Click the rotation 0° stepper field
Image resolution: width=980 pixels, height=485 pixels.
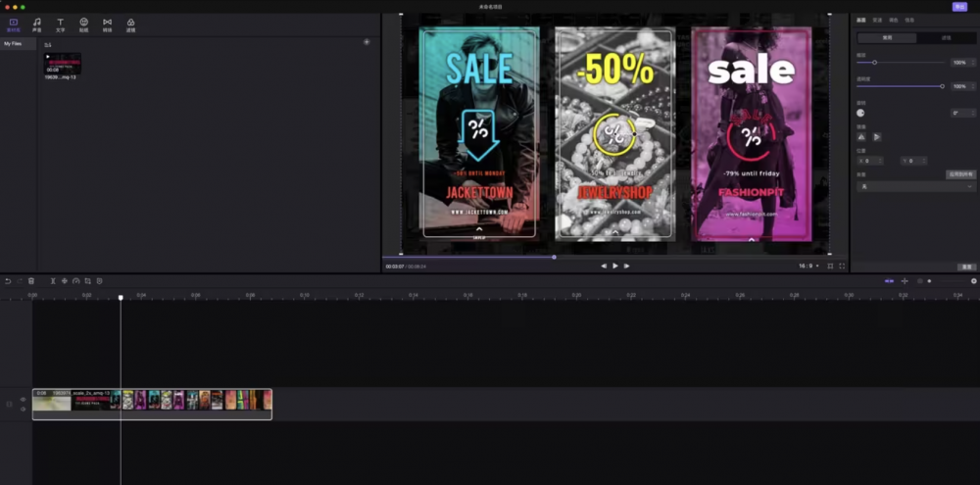[962, 113]
